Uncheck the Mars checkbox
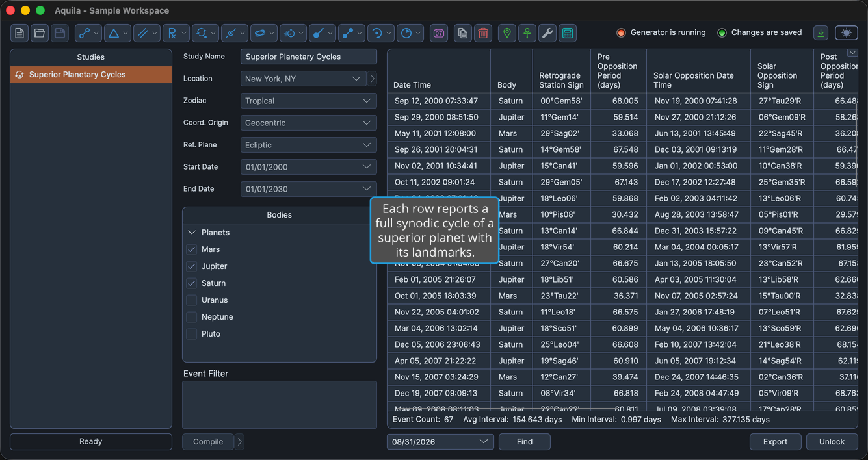Screen dimensions: 868x460 pos(192,249)
